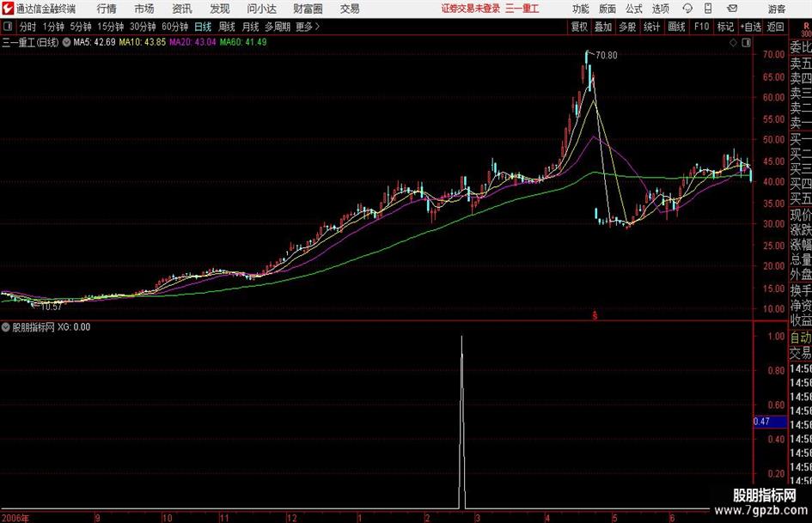Open the 财富圈 menu

(308, 9)
